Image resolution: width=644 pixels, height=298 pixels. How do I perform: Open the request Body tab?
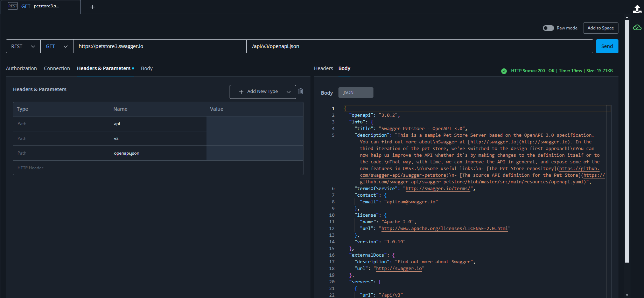[x=147, y=68]
